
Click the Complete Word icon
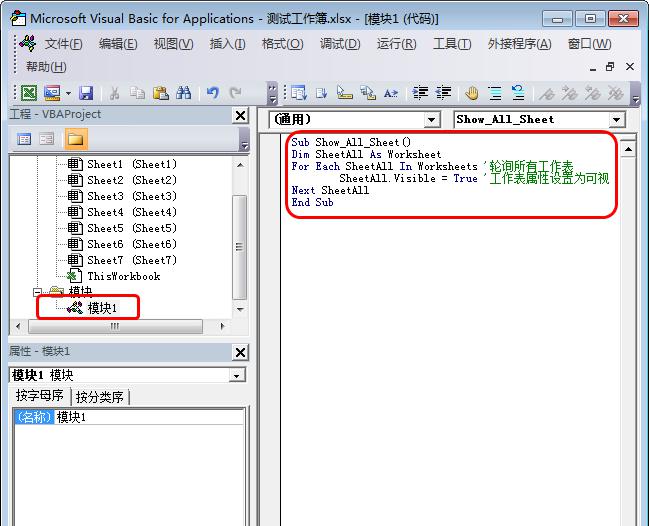pos(391,93)
